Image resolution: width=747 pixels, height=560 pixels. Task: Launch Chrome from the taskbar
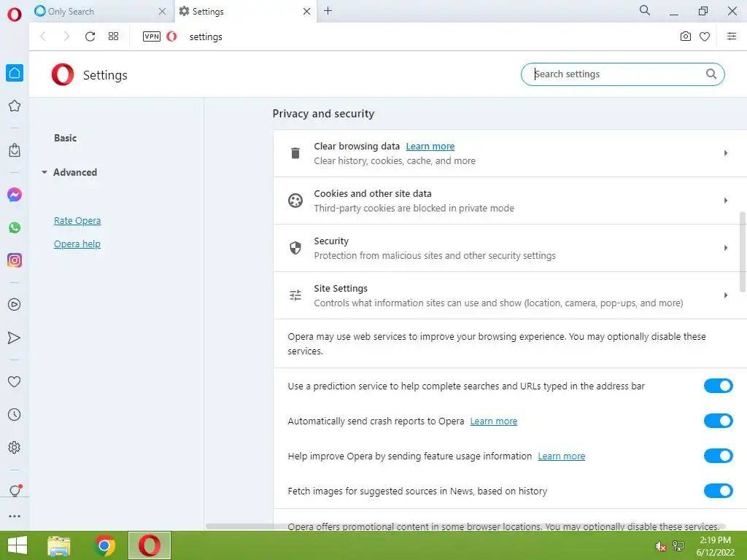click(x=104, y=545)
